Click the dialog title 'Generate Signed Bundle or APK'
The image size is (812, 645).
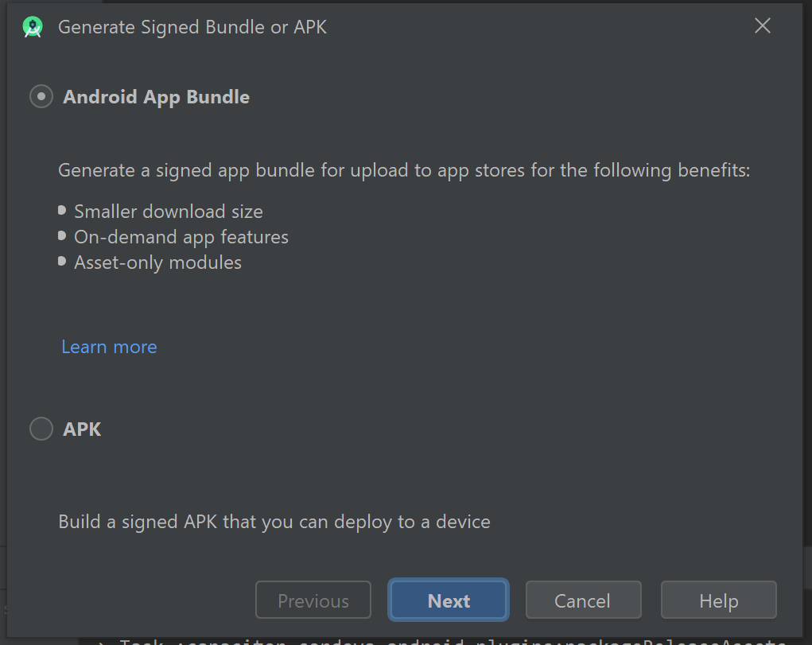192,27
